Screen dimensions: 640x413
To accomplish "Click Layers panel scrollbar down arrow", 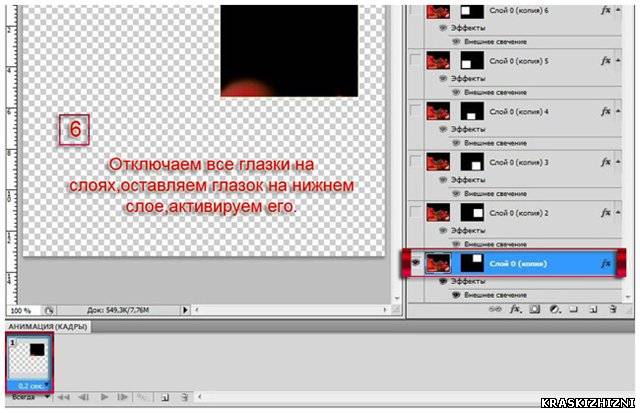I will [629, 298].
